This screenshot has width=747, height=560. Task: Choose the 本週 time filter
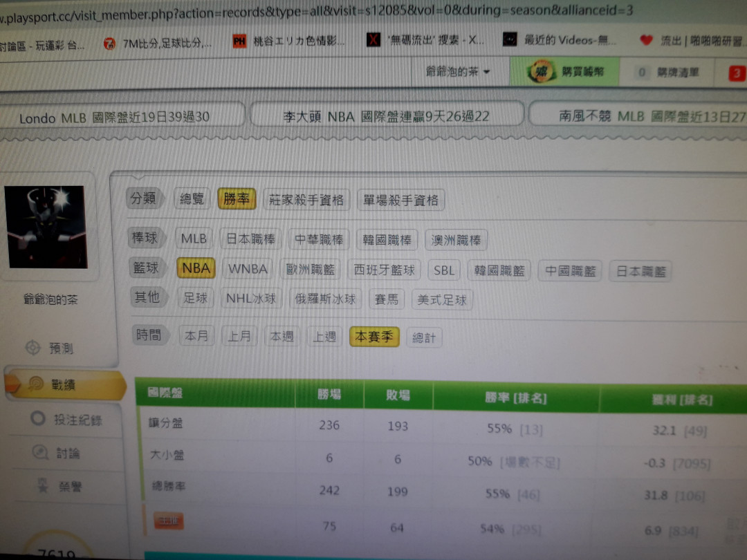click(282, 336)
